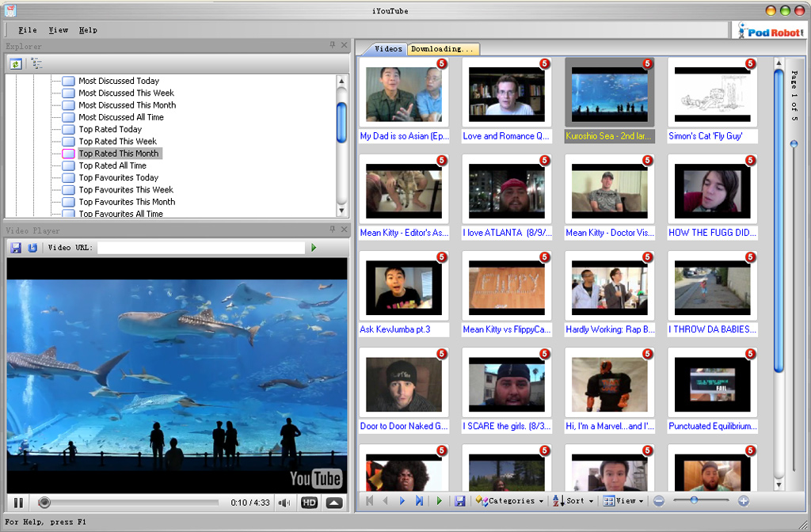
Task: Click I love ATLANTA title link
Action: [507, 234]
